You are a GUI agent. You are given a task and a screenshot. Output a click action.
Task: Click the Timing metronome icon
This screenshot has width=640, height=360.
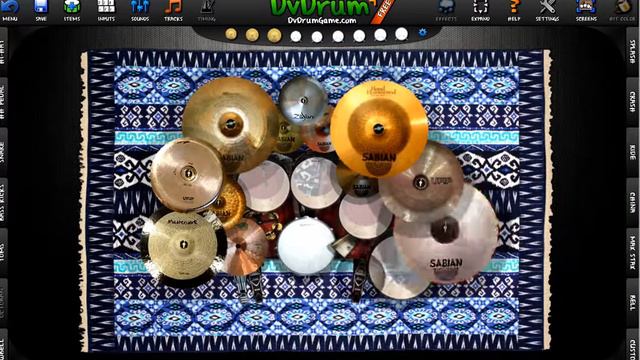click(207, 10)
